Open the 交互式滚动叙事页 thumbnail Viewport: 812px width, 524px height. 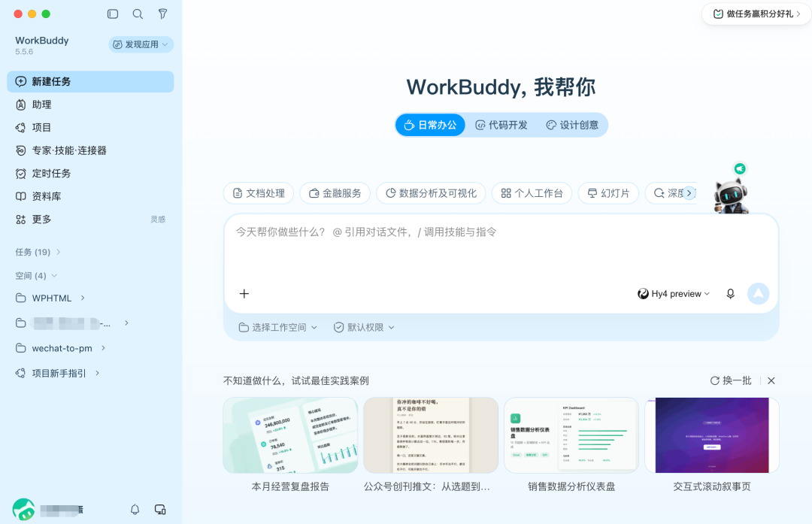pos(711,435)
